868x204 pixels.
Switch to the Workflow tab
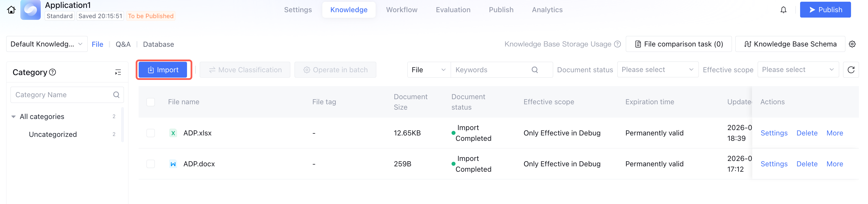[402, 10]
